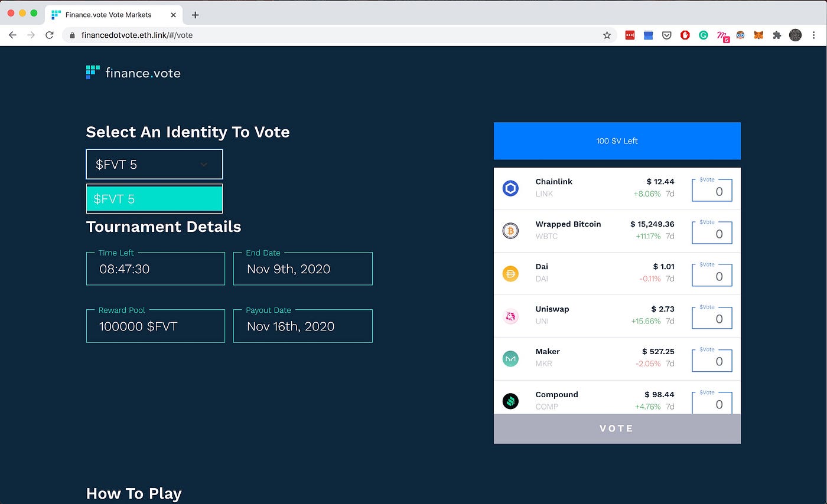Image resolution: width=827 pixels, height=504 pixels.
Task: Open the blue folder extension icon
Action: coord(648,35)
